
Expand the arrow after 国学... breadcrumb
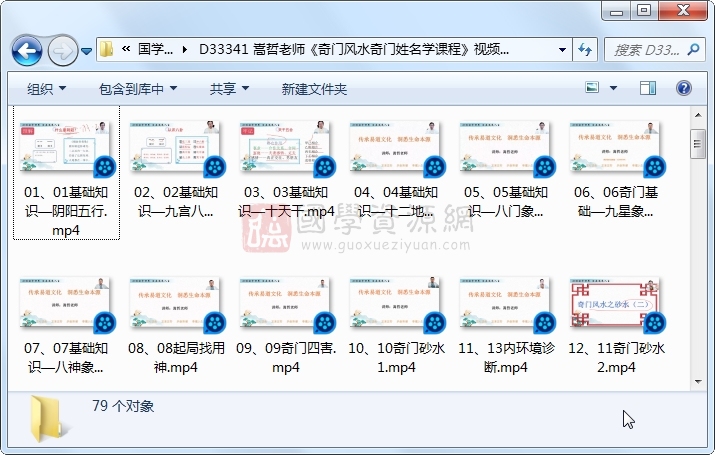pos(185,49)
